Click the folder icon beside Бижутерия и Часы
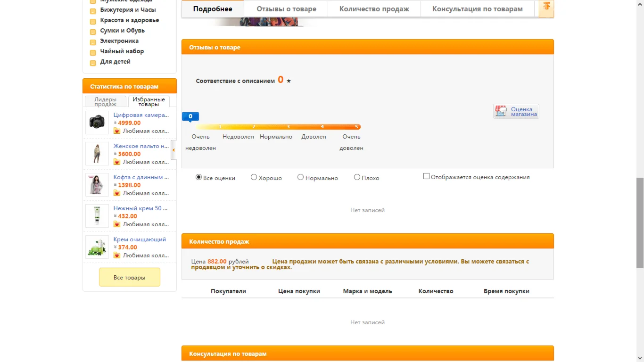The image size is (644, 362). (93, 11)
